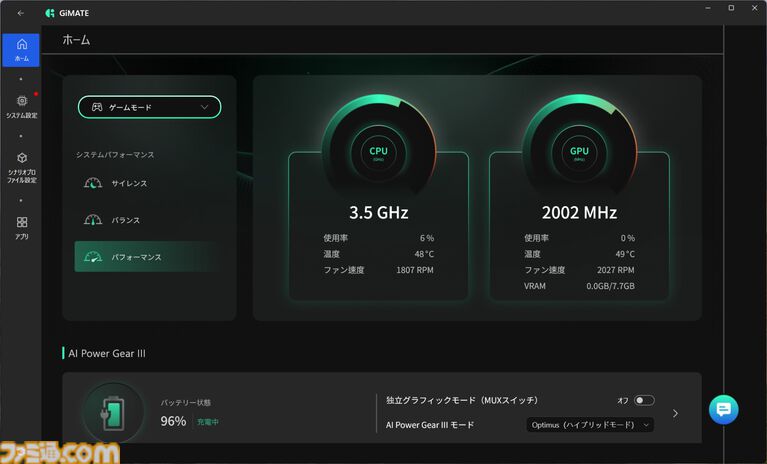Open シナリオプロファイル設定 in the sidebar
Viewport: 767px width, 464px height.
21,168
